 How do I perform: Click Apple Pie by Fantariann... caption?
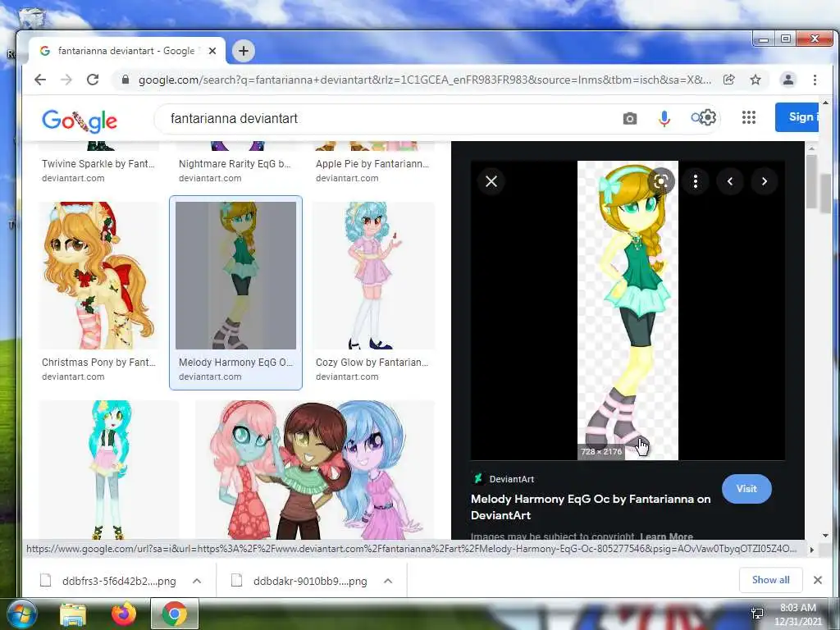[x=372, y=164]
